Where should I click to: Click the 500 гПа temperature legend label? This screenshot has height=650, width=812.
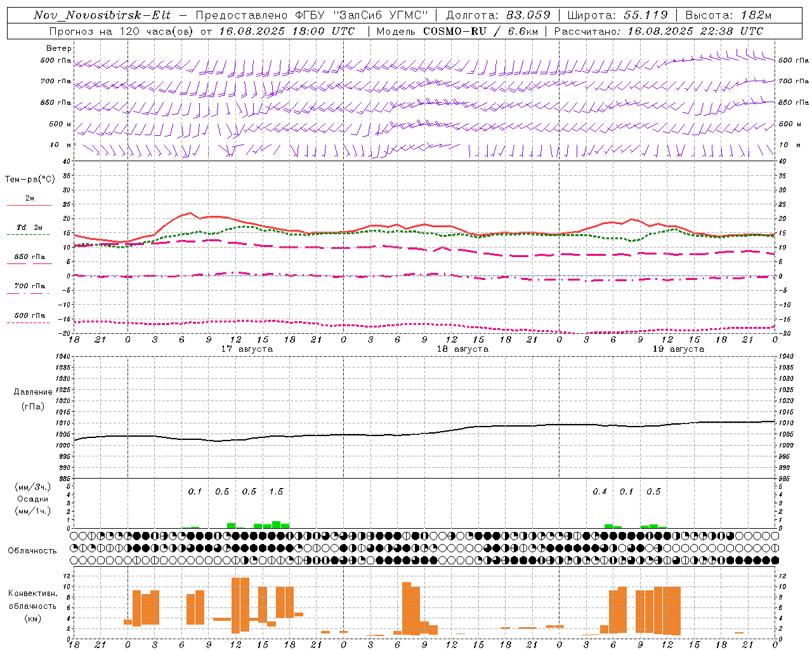30,315
